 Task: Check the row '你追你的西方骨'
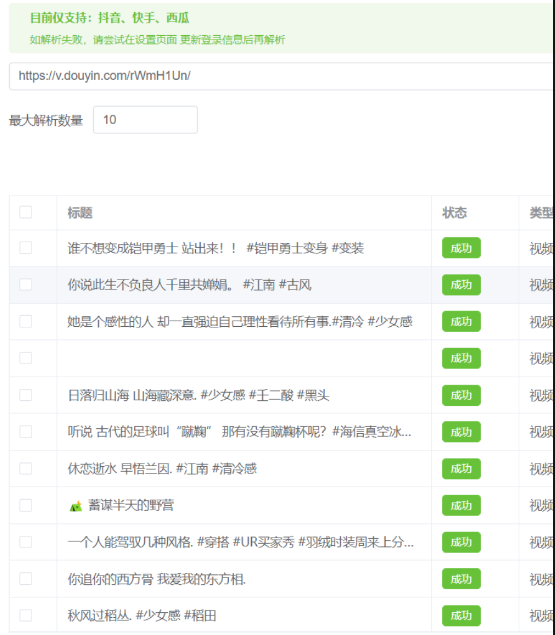tap(26, 579)
